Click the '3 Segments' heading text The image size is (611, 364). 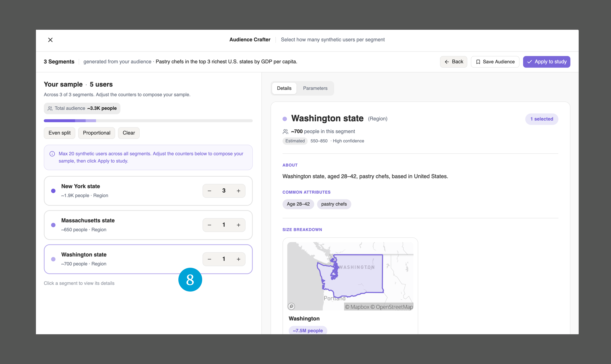click(59, 62)
